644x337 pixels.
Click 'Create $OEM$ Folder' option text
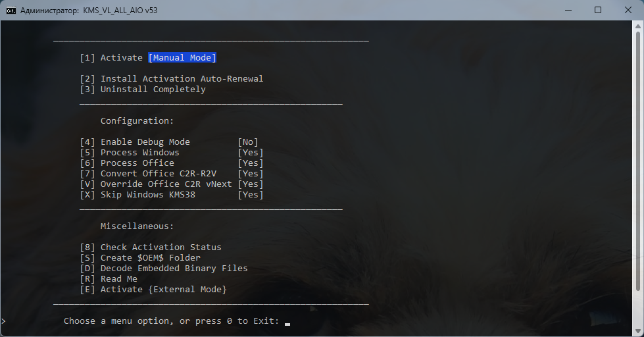point(151,257)
